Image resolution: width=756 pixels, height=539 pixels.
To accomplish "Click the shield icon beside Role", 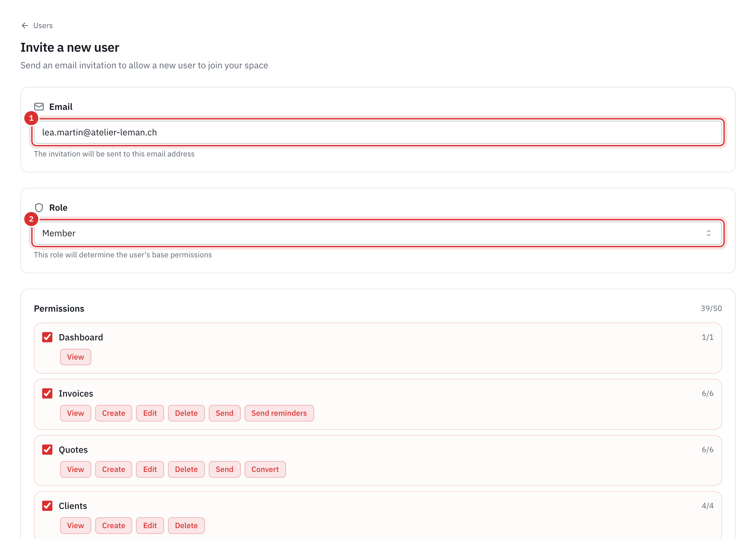I will [39, 208].
